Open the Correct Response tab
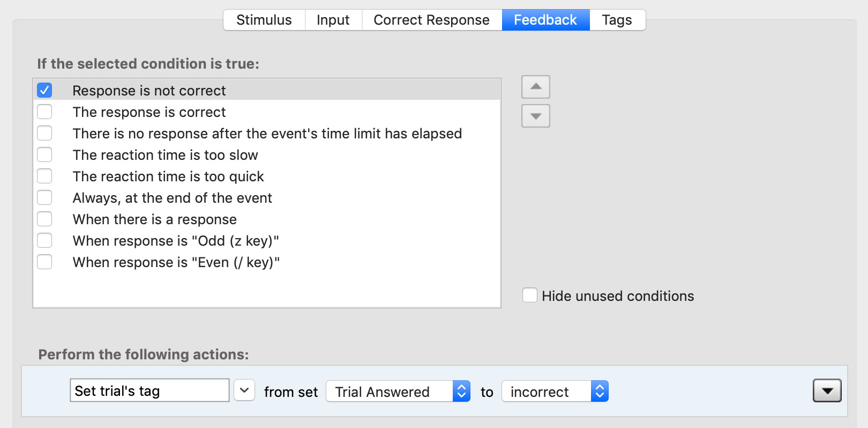 click(x=431, y=20)
